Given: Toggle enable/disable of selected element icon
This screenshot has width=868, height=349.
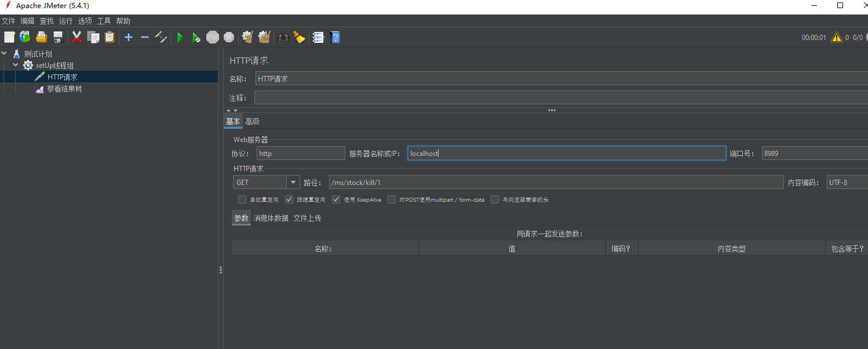Looking at the screenshot, I should click(x=161, y=37).
